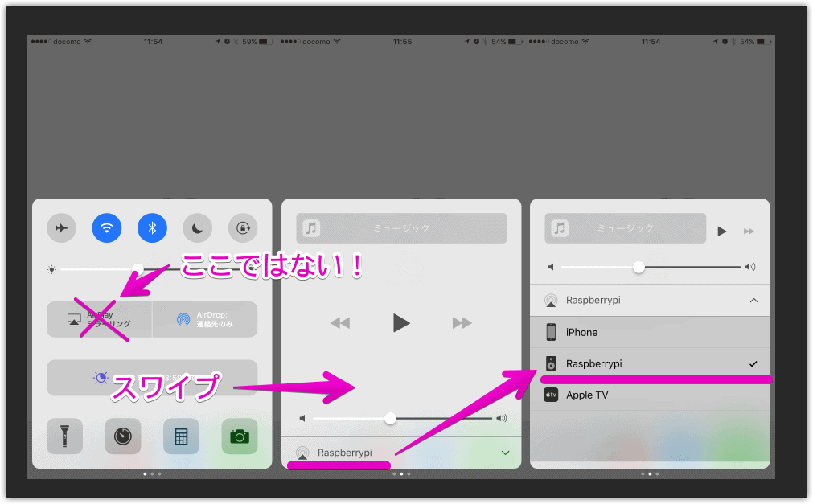813x504 pixels.
Task: Switch off the blue Bluetooth toggle
Action: pyautogui.click(x=152, y=227)
